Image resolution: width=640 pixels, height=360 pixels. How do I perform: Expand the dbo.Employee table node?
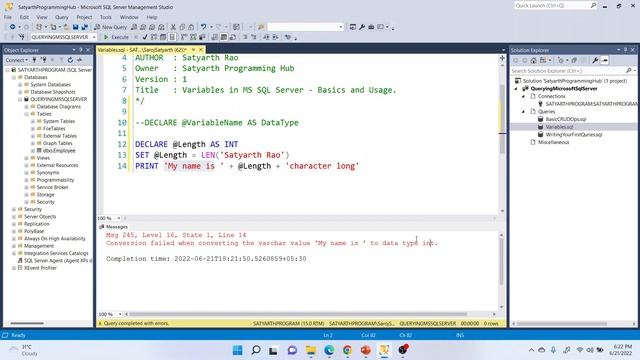tap(33, 151)
